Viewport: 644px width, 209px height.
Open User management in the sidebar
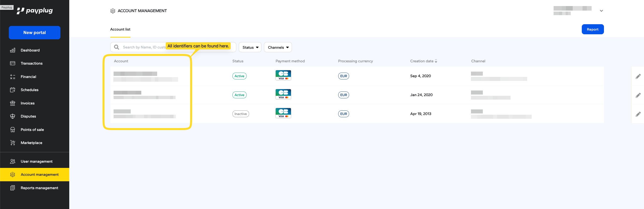coord(37,161)
